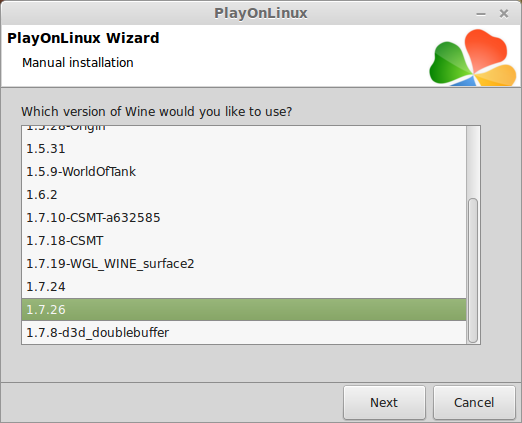This screenshot has width=522, height=423.
Task: Click the PlayOnLinux clover logo
Action: (x=473, y=57)
